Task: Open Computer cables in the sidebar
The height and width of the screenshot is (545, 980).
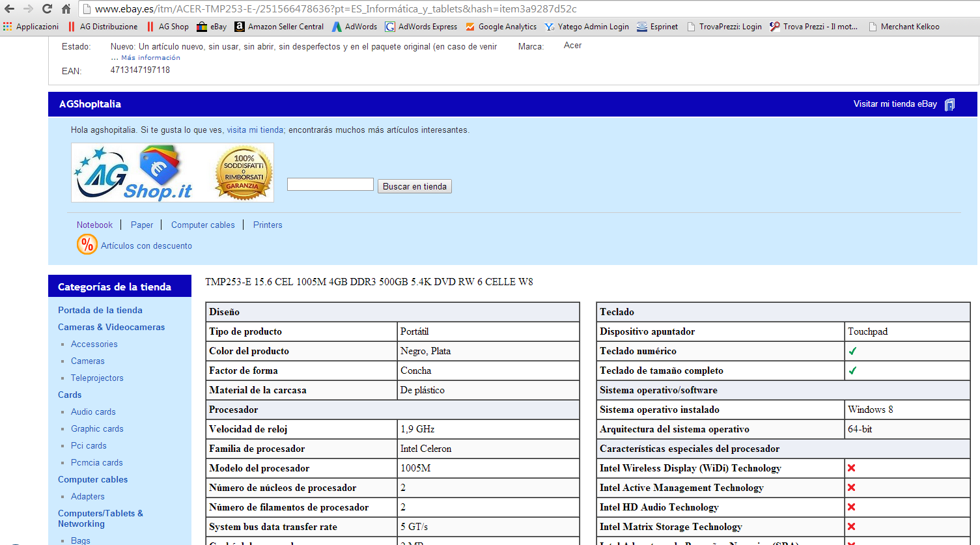Action: pyautogui.click(x=93, y=479)
